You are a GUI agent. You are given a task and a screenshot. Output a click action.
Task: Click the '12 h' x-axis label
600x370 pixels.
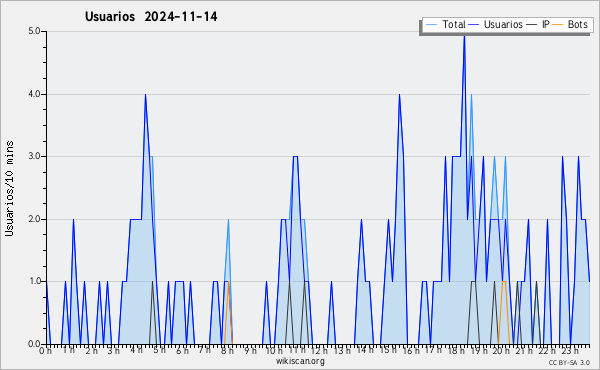(318, 351)
